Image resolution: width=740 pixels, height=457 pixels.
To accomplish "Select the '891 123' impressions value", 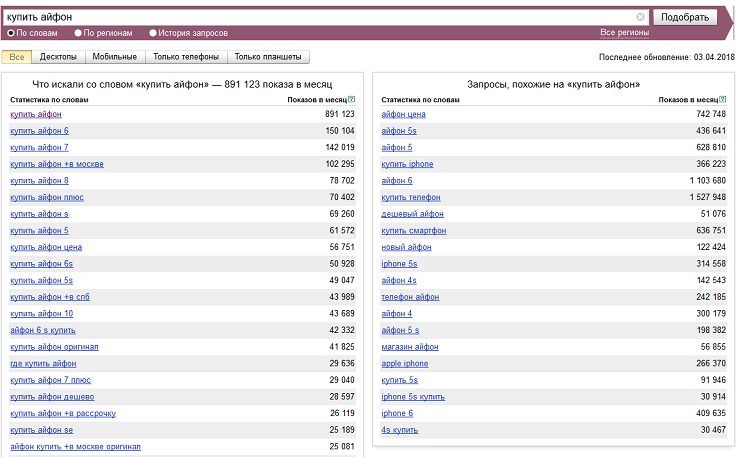I will (340, 114).
